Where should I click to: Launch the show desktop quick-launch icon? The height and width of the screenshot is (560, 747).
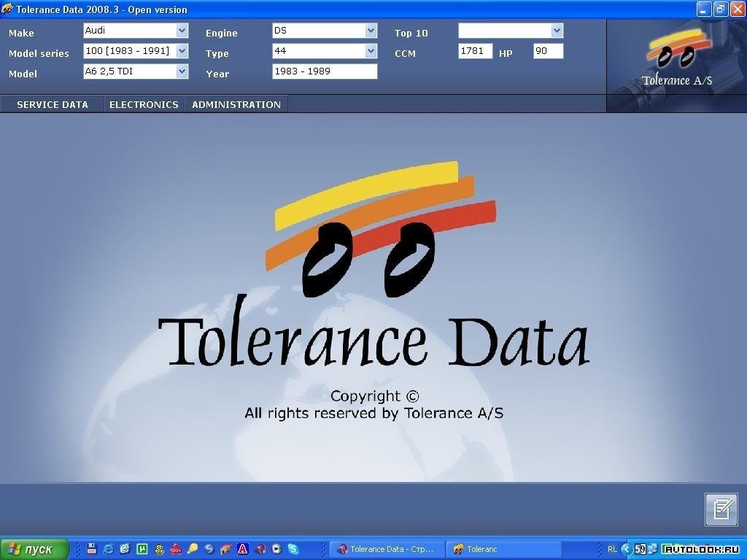click(125, 549)
